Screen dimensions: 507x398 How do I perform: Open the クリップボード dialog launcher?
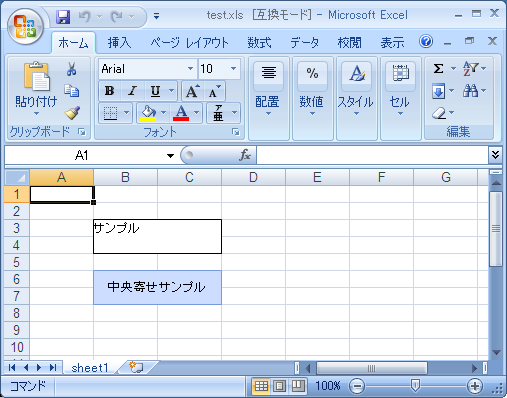tap(82, 132)
